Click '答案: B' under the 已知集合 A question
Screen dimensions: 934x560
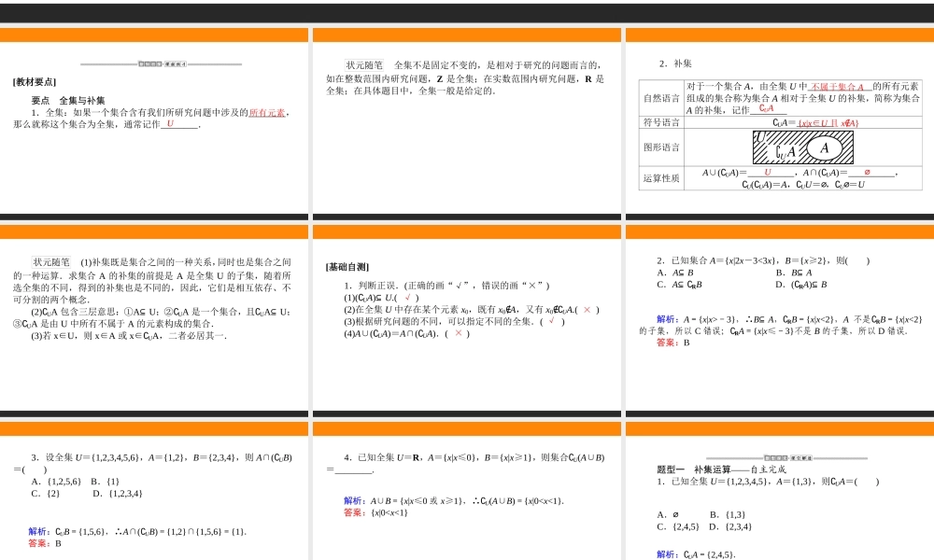(x=673, y=343)
